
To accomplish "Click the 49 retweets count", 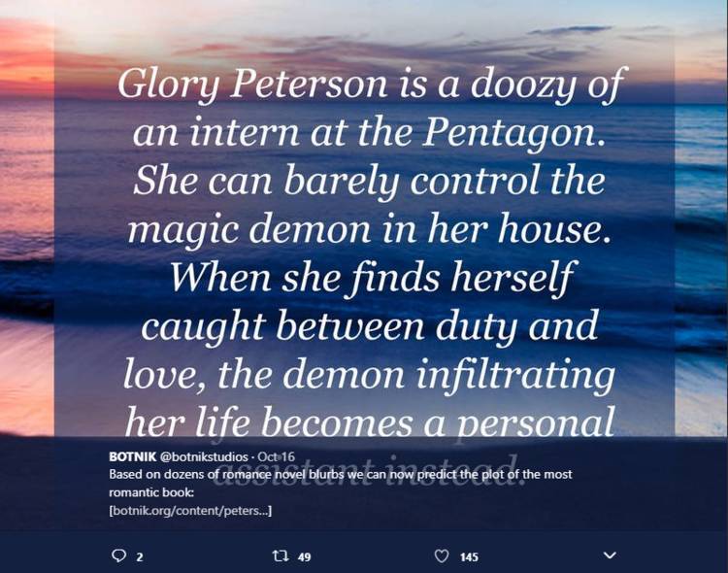I will 304,556.
